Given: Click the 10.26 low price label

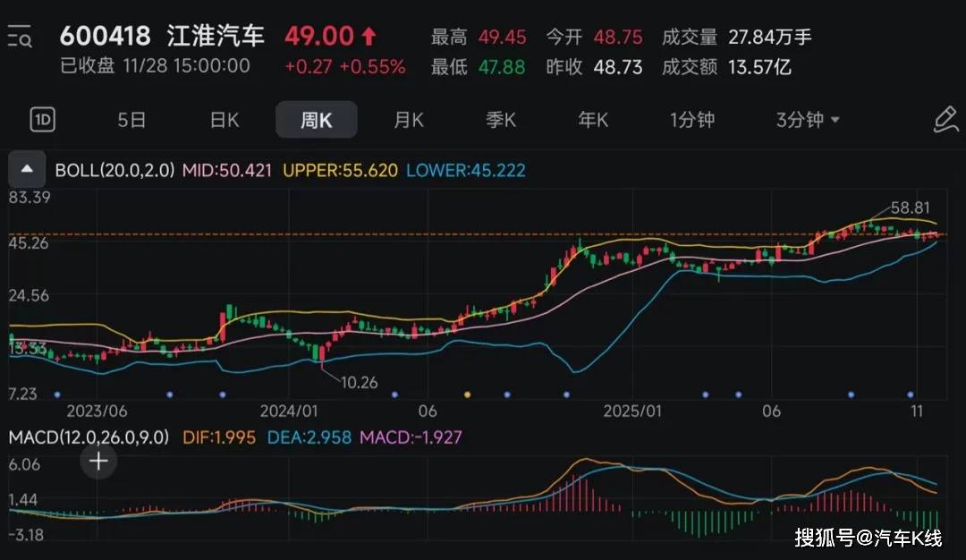Looking at the screenshot, I should (359, 382).
